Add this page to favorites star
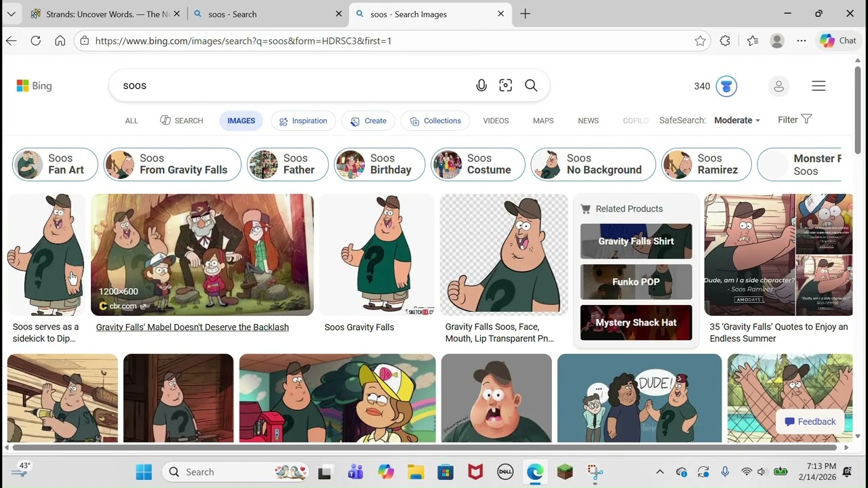868x488 pixels. 701,41
